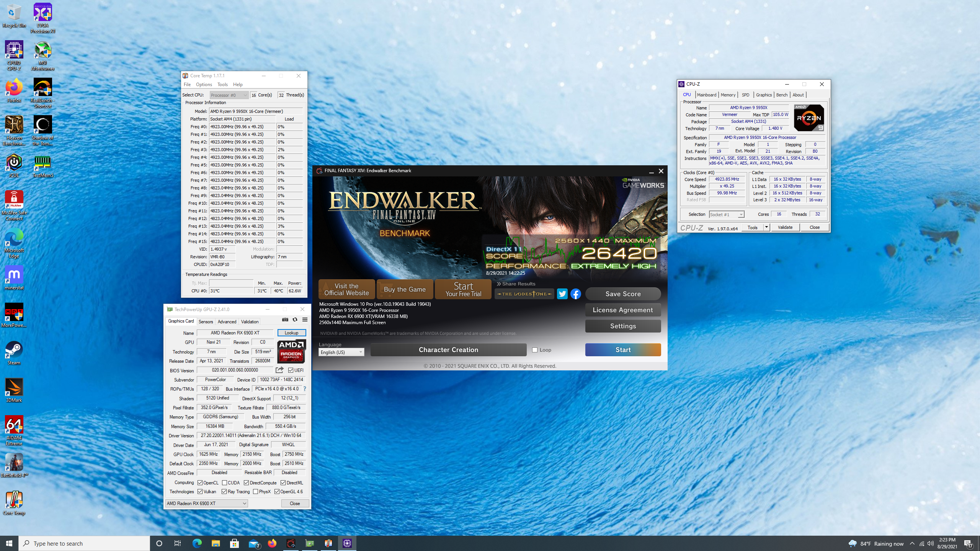This screenshot has width=980, height=551.
Task: Launch 3DMark desktop icon
Action: tap(14, 391)
